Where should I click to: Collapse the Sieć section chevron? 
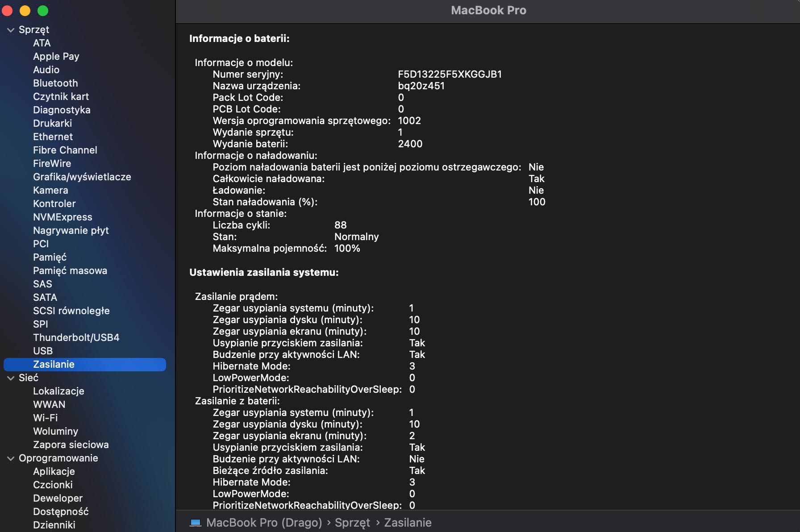(11, 378)
